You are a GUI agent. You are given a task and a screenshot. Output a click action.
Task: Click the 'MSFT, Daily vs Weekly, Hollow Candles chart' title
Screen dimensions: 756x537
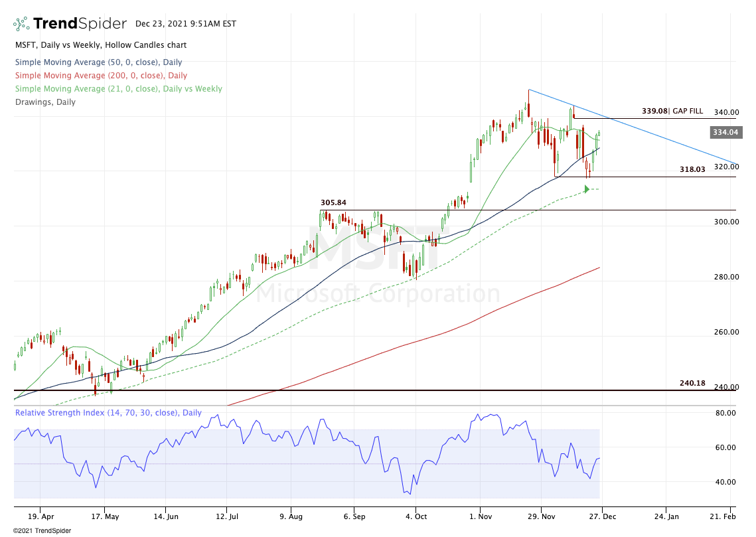[101, 45]
